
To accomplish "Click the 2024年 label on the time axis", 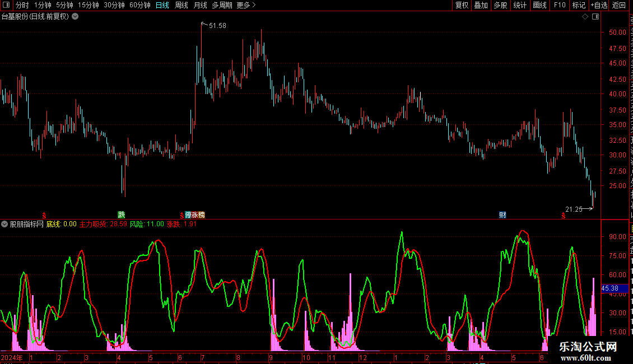I will 12,357.
